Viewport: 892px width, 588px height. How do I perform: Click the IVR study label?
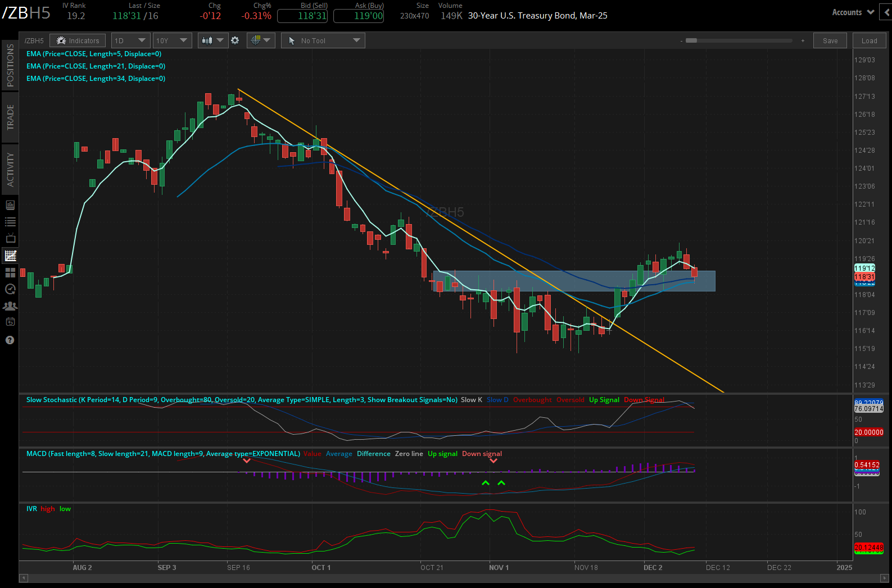coord(31,509)
